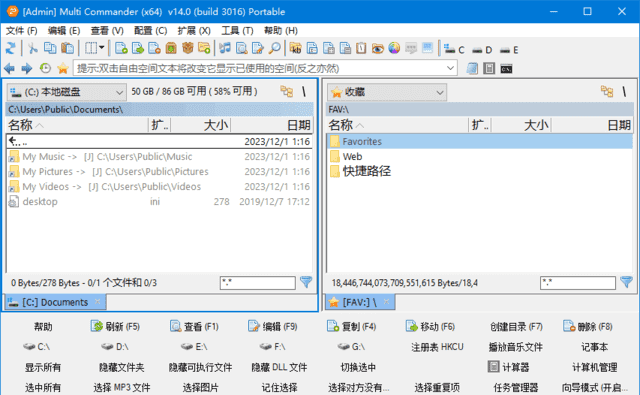The image size is (640, 395).
Task: Close the [C:] Documents tab
Action: pyautogui.click(x=98, y=302)
